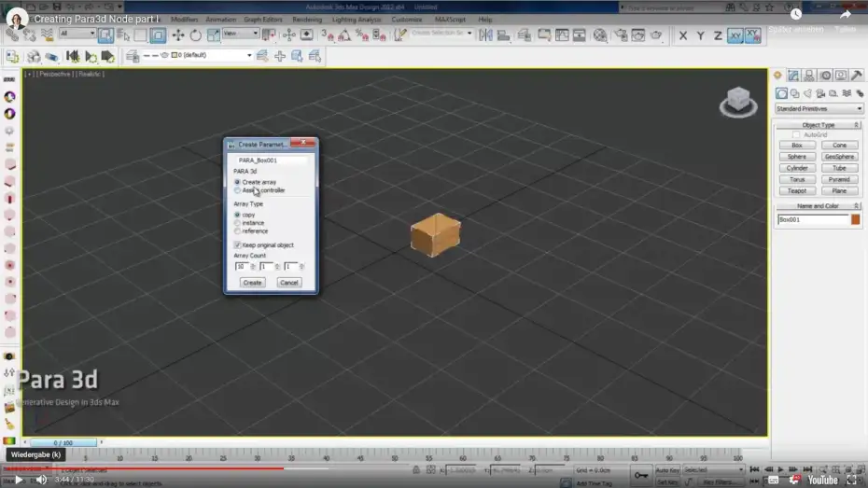Click the Box primitive button
This screenshot has width=868, height=488.
pos(797,145)
